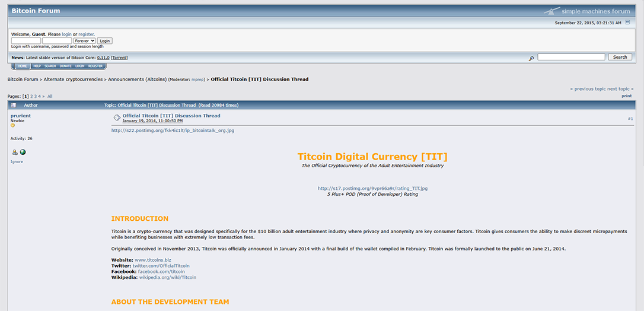Click the Titcoin Digital Currency [TIT] heading
This screenshot has width=644, height=311.
[x=372, y=157]
